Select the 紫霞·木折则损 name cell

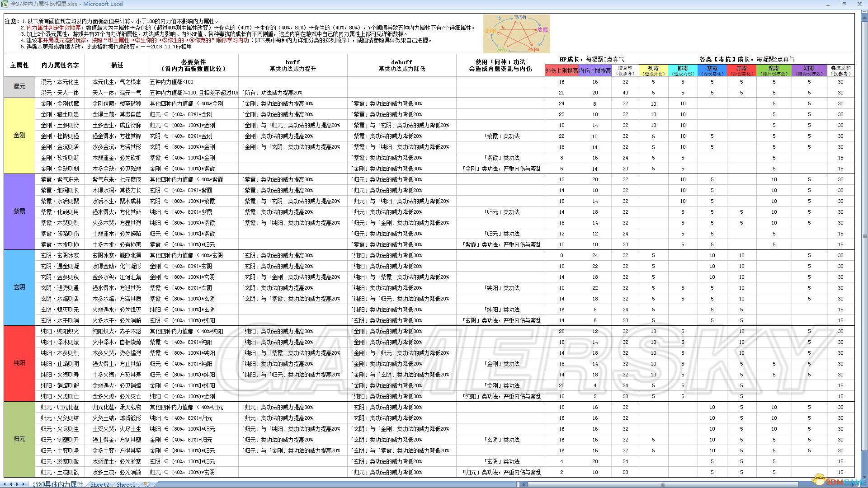click(x=60, y=244)
